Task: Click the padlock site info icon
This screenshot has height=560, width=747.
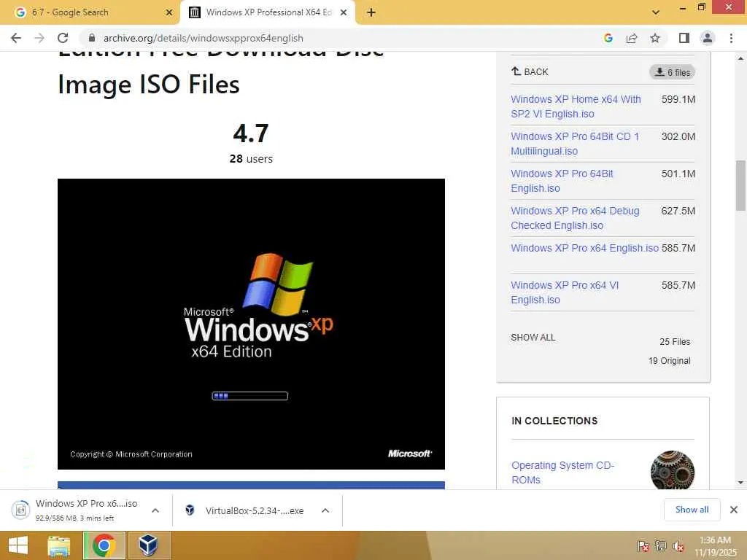Action: tap(92, 38)
